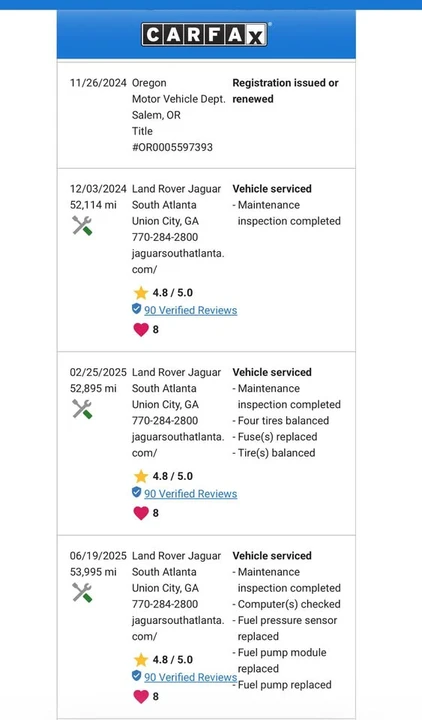Click the gold star rating in 02/25/2025 entry
The image size is (422, 720).
click(x=141, y=476)
